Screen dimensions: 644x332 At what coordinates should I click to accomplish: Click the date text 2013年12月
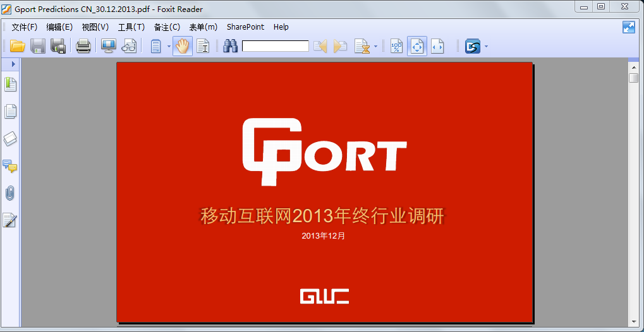tap(323, 236)
